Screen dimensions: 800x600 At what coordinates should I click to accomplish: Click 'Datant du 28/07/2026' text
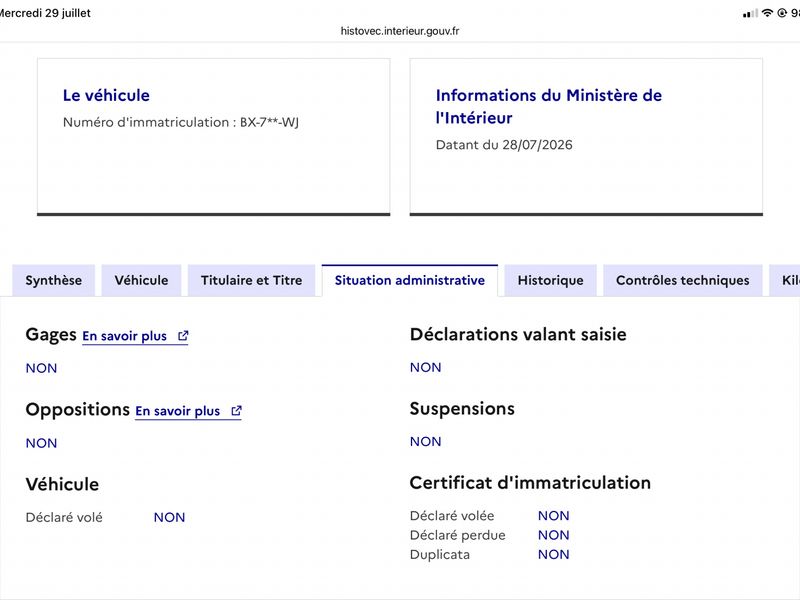504,145
